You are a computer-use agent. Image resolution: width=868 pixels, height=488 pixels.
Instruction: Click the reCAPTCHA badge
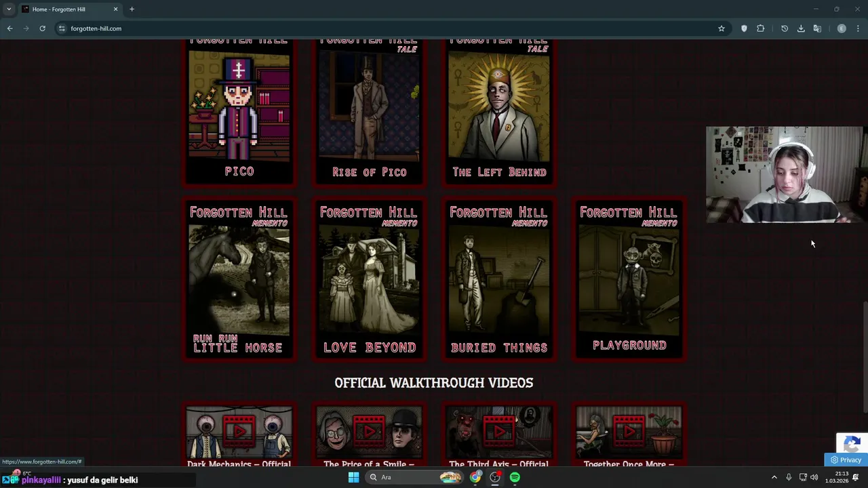(852, 444)
